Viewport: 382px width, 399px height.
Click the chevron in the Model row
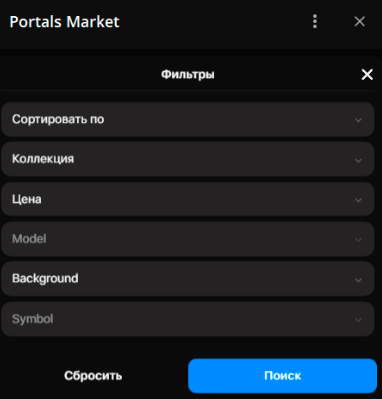tap(358, 240)
